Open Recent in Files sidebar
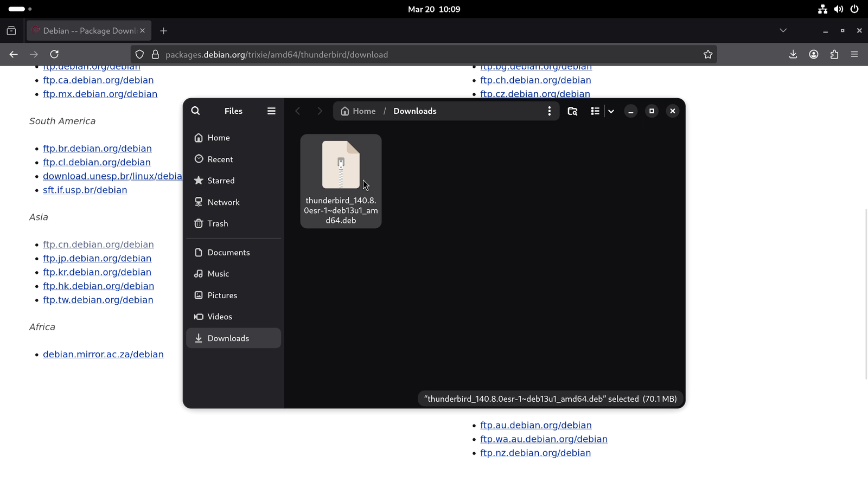Screen dimensions: 868x488 234,159
